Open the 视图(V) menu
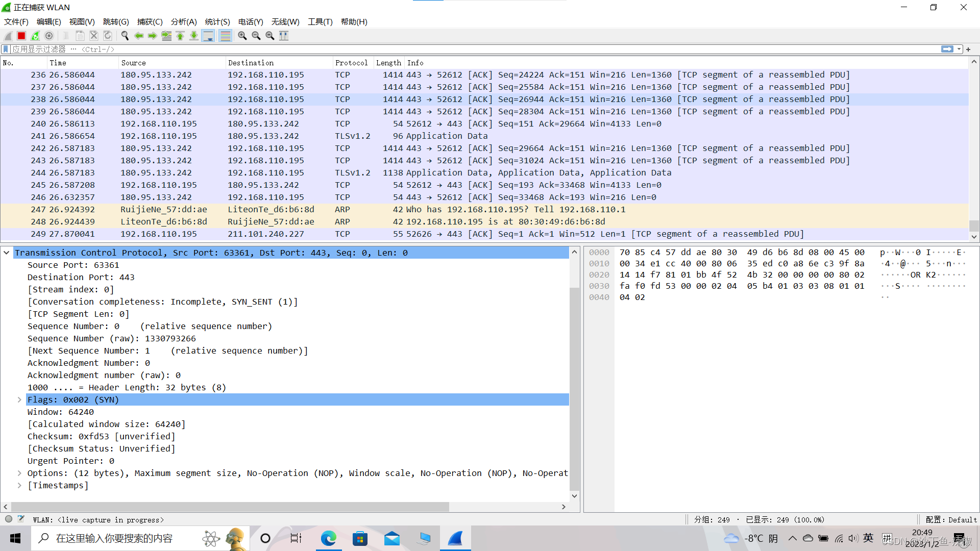This screenshot has height=551, width=980. (82, 21)
